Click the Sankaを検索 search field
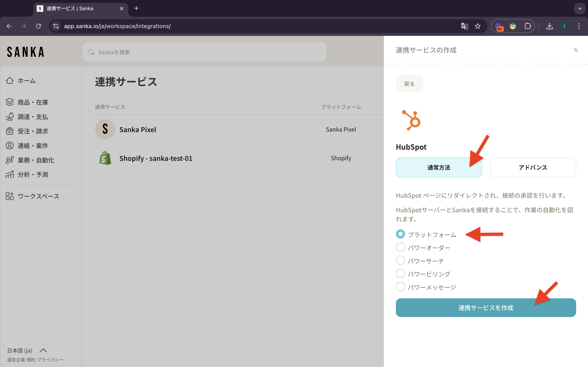 point(204,52)
